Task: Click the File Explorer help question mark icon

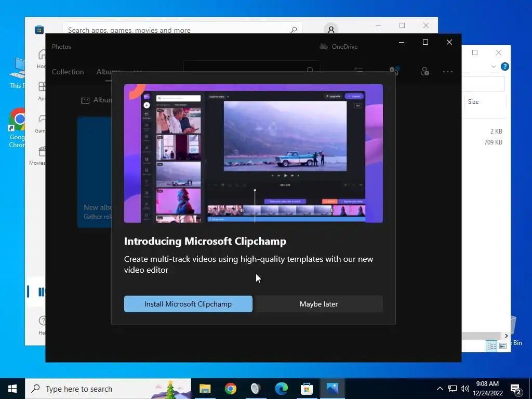Action: tap(504, 66)
